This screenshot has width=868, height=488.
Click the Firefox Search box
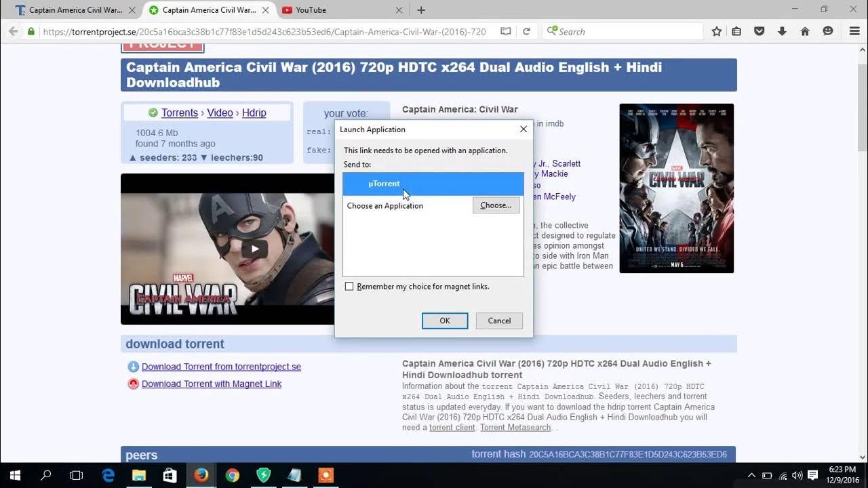point(624,31)
